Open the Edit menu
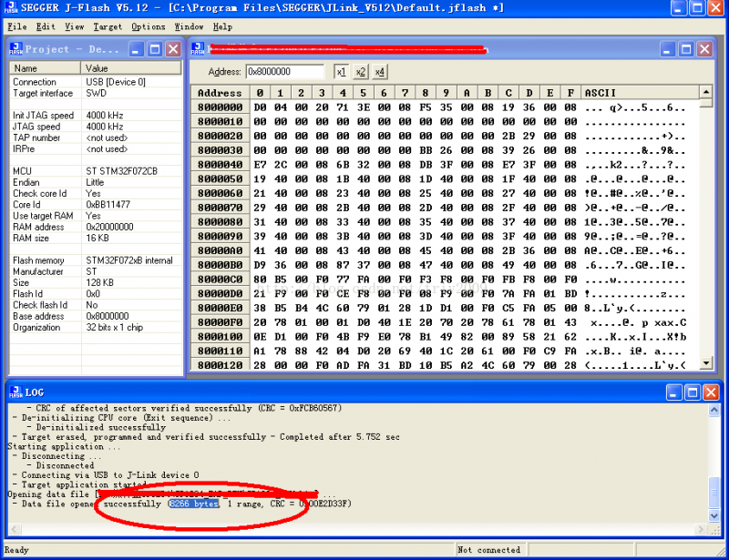The width and height of the screenshot is (729, 560). [x=46, y=27]
